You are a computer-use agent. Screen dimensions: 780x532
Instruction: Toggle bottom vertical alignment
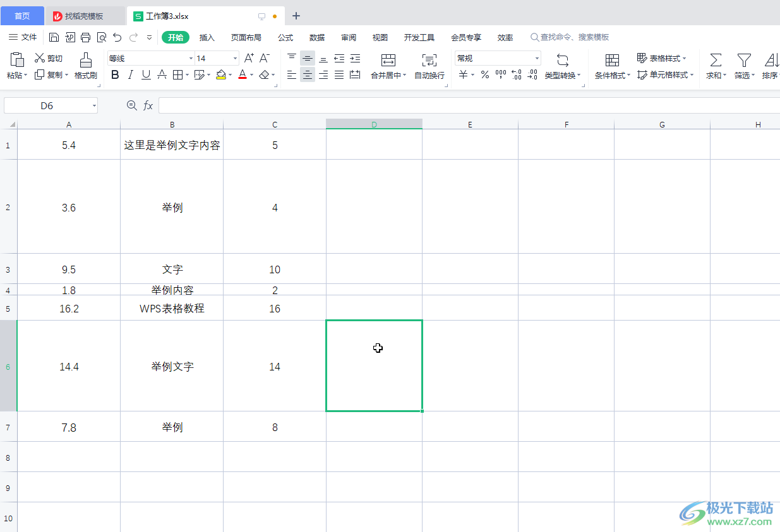323,58
